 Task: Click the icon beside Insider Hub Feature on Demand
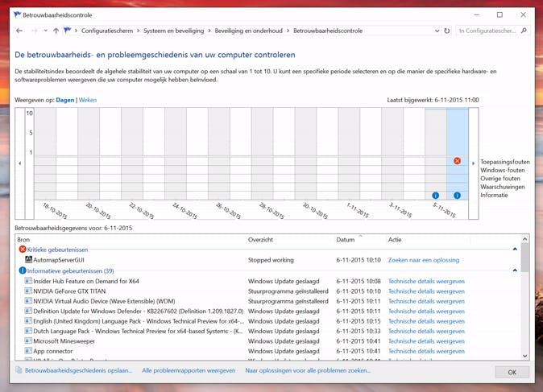click(x=28, y=281)
